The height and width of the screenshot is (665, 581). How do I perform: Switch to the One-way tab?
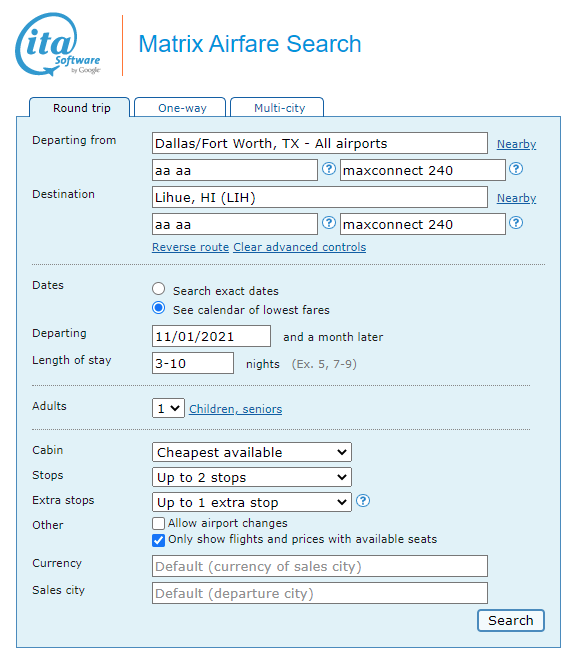(180, 107)
